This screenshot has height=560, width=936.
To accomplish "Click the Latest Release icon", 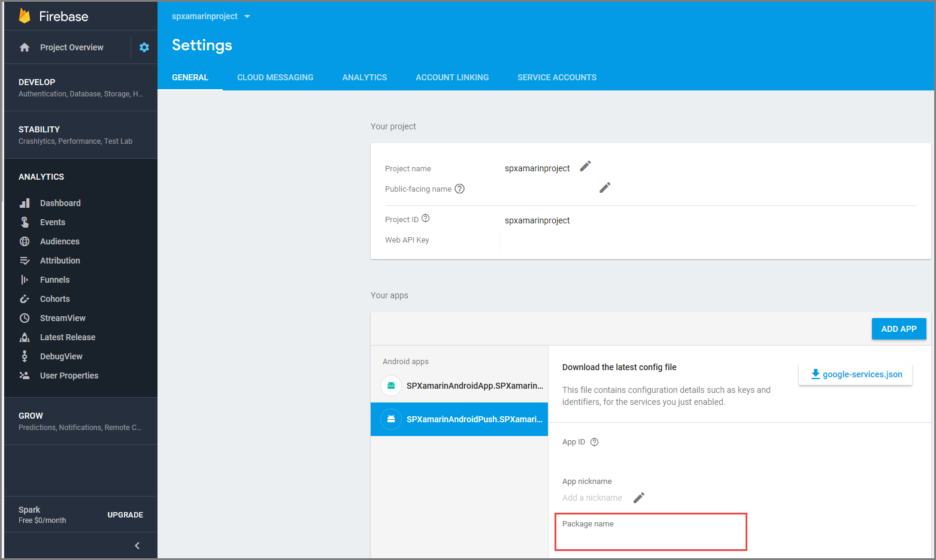I will [x=25, y=337].
